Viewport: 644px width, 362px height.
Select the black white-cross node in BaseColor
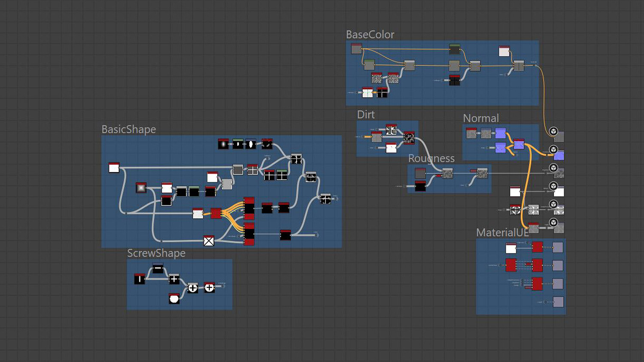coord(382,92)
